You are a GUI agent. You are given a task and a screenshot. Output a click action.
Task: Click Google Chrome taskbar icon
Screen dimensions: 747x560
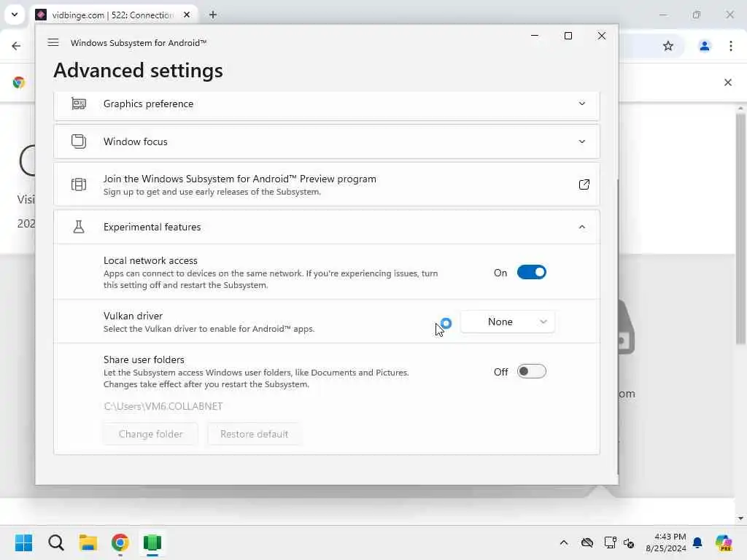click(x=120, y=542)
